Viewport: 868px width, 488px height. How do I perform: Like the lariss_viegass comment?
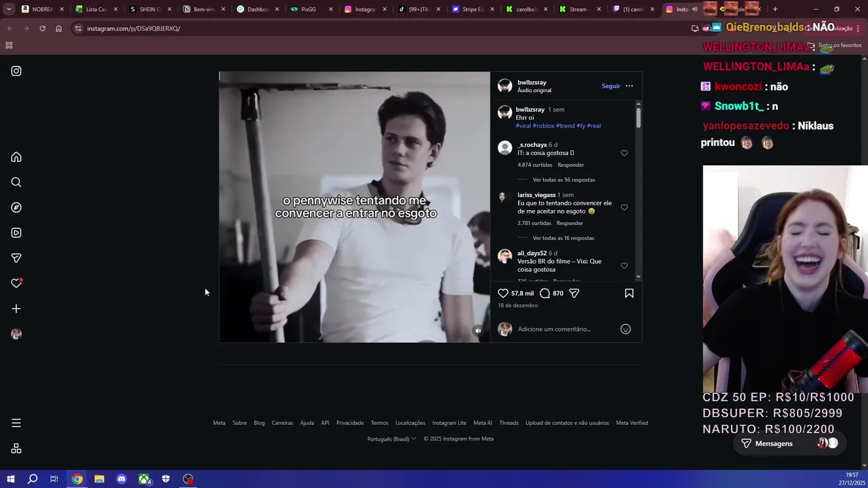[624, 207]
